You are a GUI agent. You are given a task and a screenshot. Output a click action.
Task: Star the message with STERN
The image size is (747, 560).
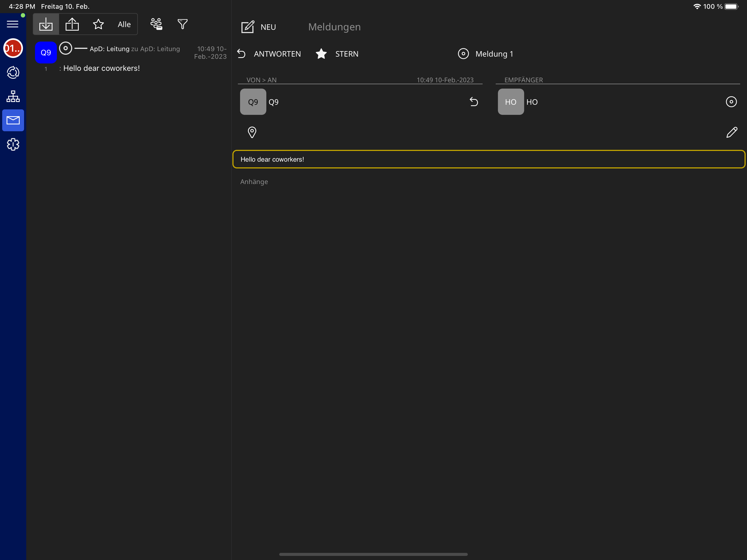337,54
